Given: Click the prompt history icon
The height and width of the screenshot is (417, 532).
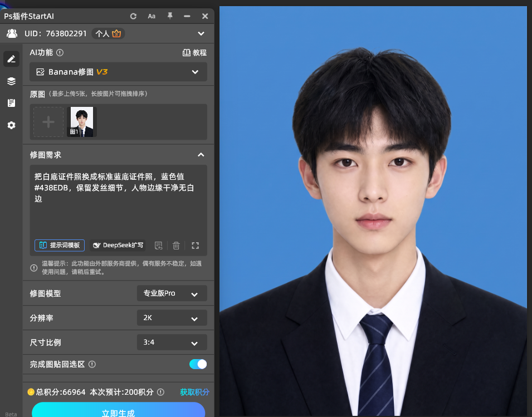Looking at the screenshot, I should [x=158, y=246].
